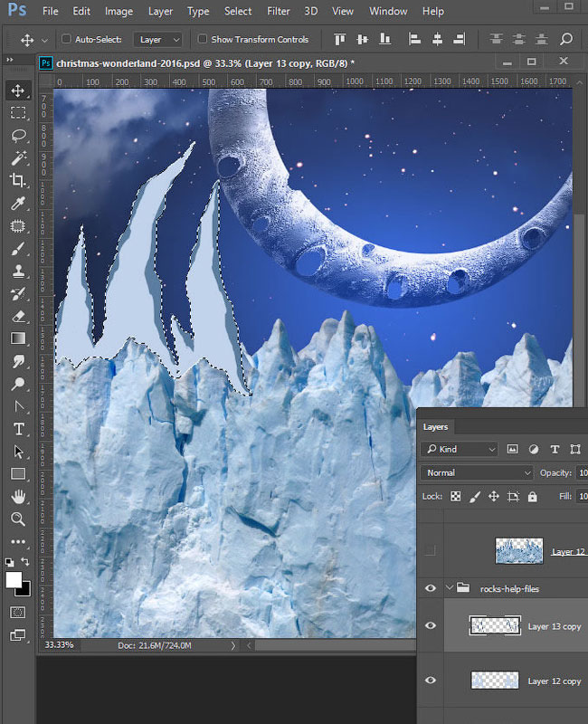The height and width of the screenshot is (724, 588).
Task: Select the History Brush tool
Action: (18, 293)
